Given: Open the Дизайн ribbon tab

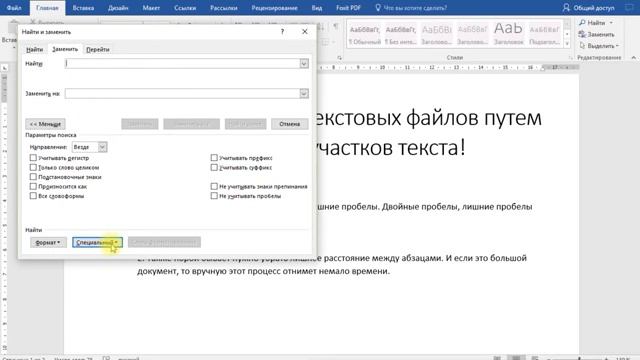Looking at the screenshot, I should [x=118, y=8].
